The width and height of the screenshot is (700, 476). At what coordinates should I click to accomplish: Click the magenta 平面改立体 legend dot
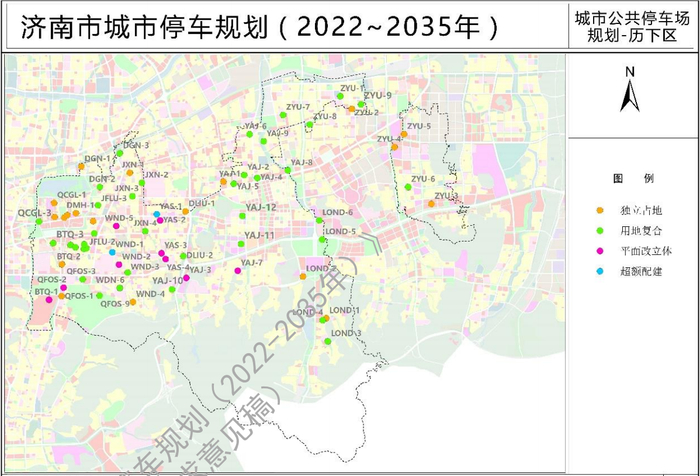[600, 251]
